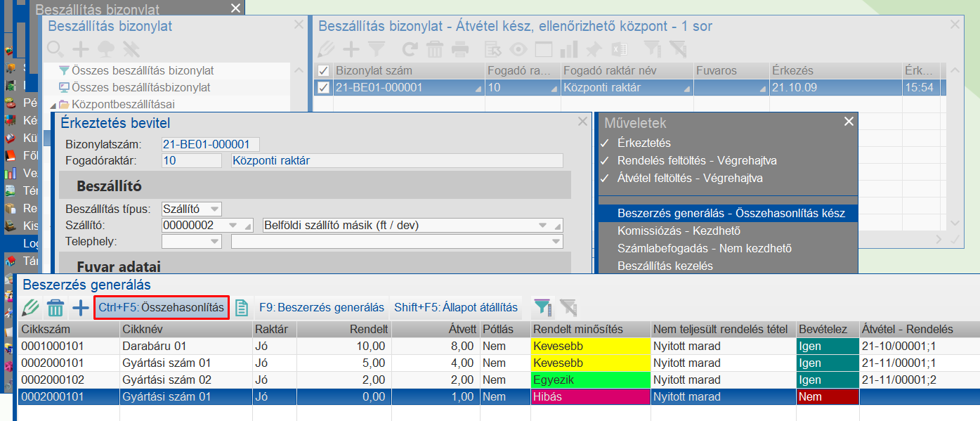Click the greyed pencil edit icon in the Átvétel kész list toolbar

[327, 49]
